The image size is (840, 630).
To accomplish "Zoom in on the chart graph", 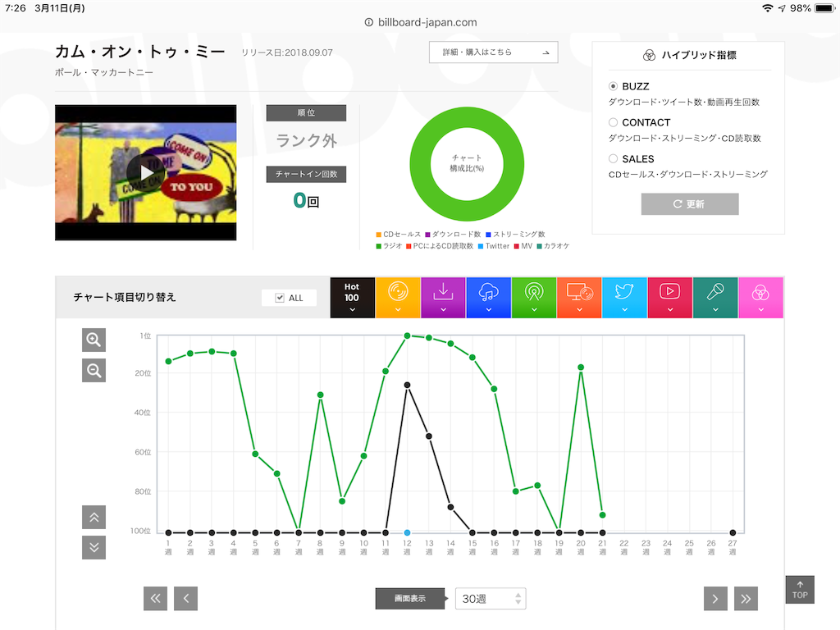I will [x=94, y=340].
